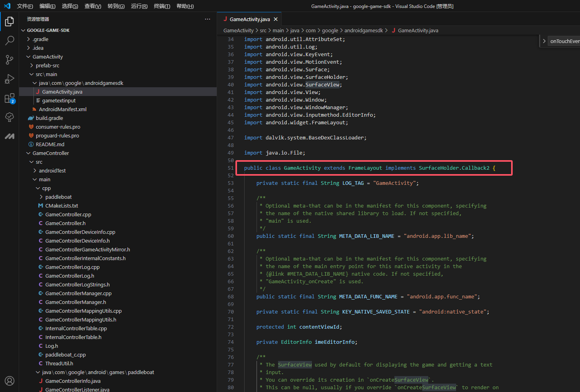Open the 运行(R) menu

[x=139, y=6]
